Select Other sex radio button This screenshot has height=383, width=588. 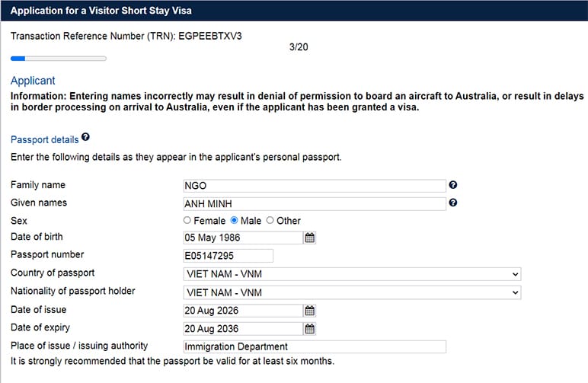click(270, 220)
